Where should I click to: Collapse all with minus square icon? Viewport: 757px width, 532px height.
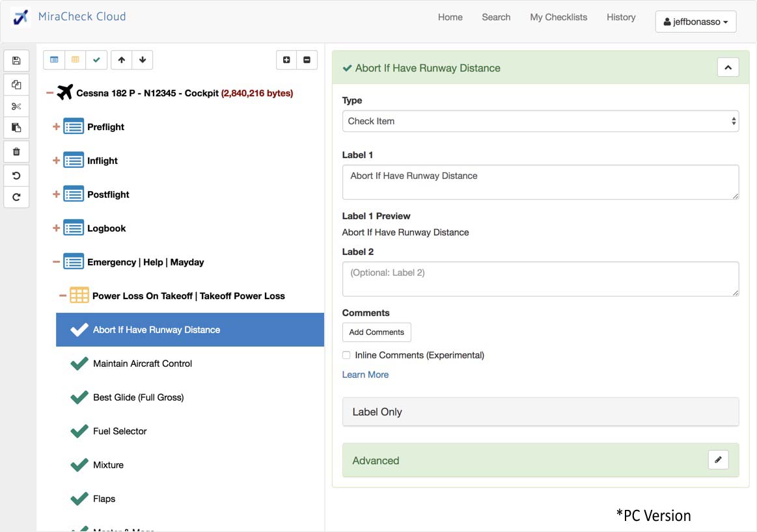(307, 60)
